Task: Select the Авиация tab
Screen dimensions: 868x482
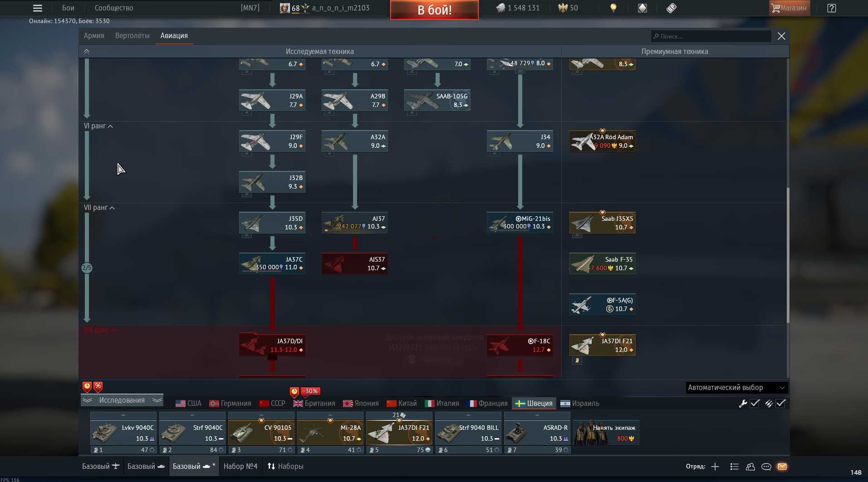Action: (174, 35)
